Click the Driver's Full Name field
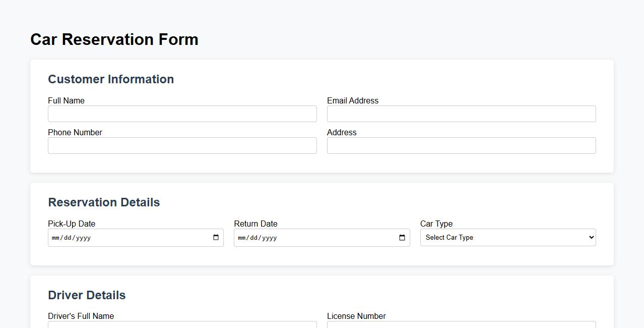Viewport: 644px width, 328px height. click(182, 325)
